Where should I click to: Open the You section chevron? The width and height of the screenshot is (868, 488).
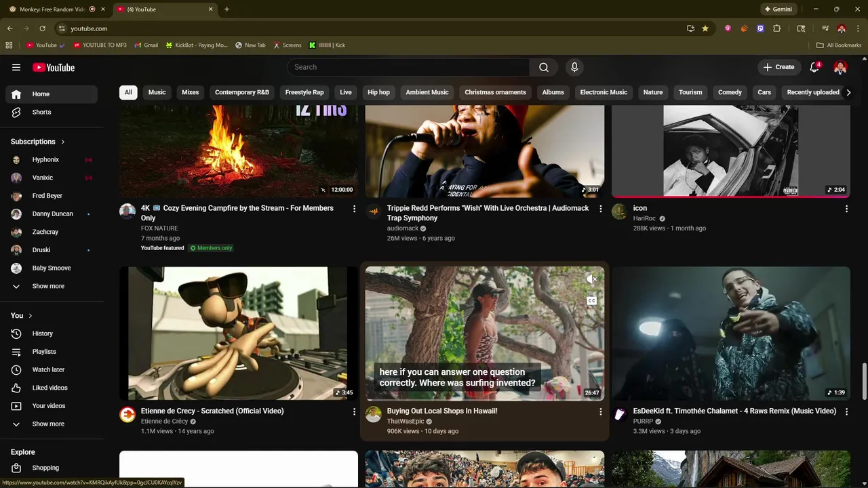point(31,316)
